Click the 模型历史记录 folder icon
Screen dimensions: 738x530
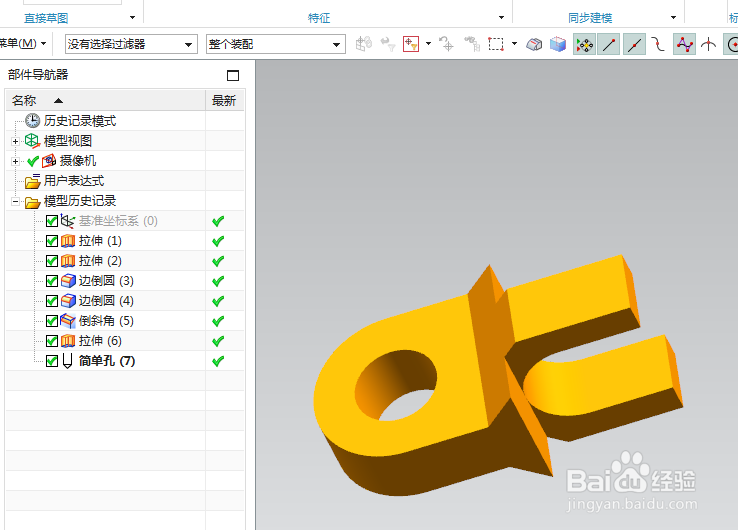point(32,201)
